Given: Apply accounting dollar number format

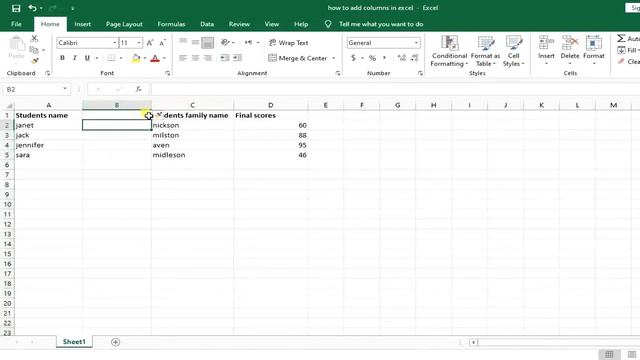Looking at the screenshot, I should tap(353, 58).
